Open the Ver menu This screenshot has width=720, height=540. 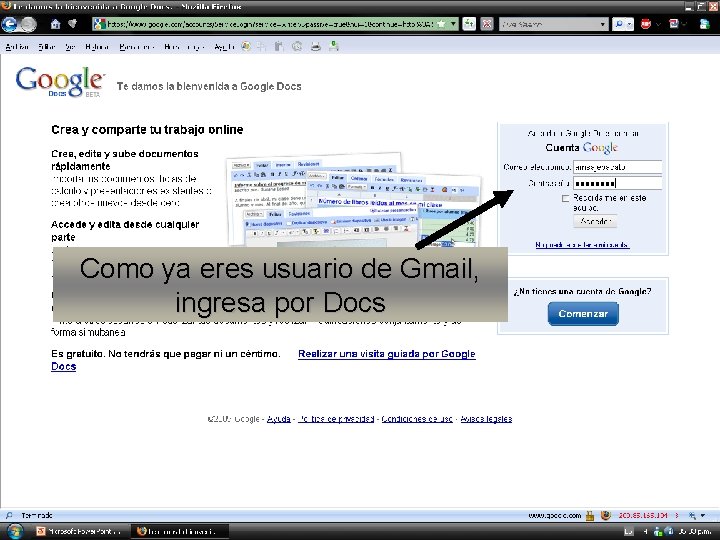70,46
